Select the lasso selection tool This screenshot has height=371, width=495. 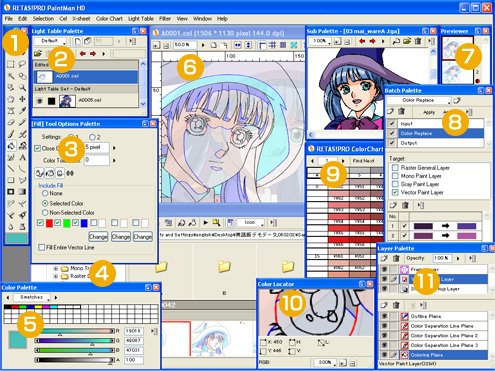(22, 64)
